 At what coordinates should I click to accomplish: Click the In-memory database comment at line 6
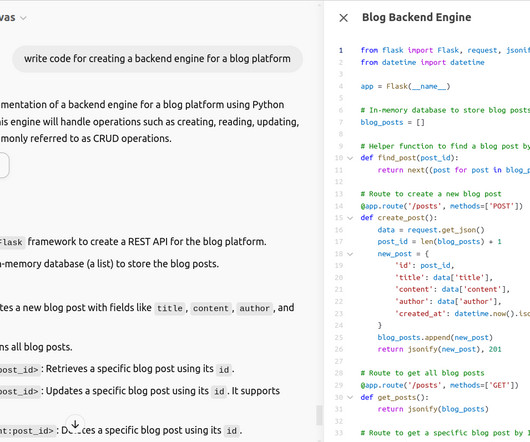445,110
